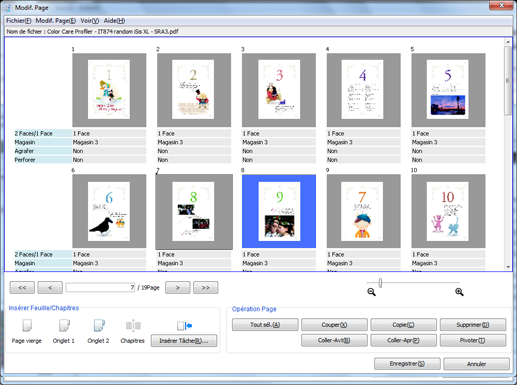The image size is (517, 385).
Task: Click 'Magasin 3' cell under page 8
Action: tap(279, 263)
